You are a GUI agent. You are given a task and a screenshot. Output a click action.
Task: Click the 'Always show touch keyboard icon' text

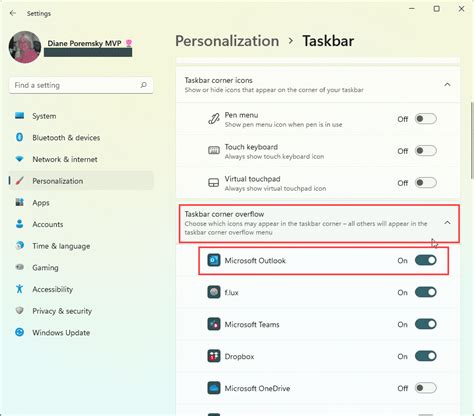click(x=274, y=156)
